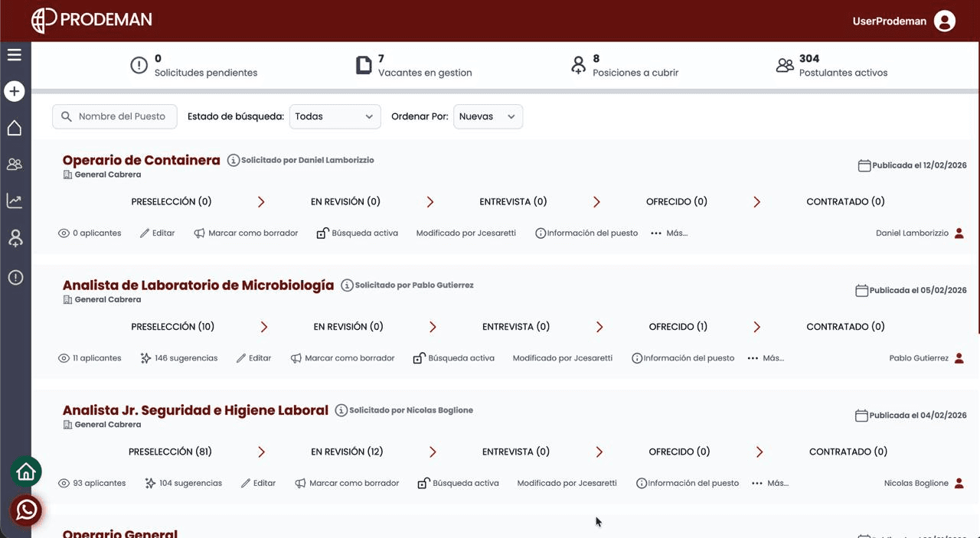980x538 pixels.
Task: Click the pending requests exclamation icon
Action: click(x=139, y=65)
